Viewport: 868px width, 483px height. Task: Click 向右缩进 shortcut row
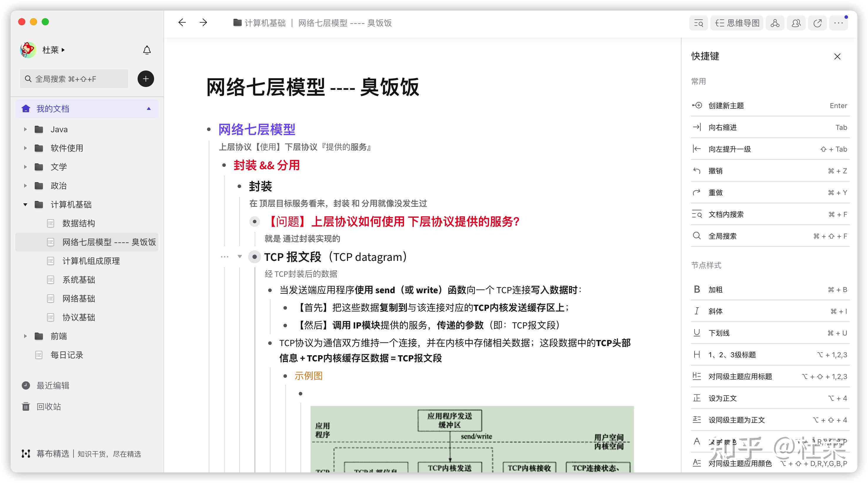tap(770, 127)
